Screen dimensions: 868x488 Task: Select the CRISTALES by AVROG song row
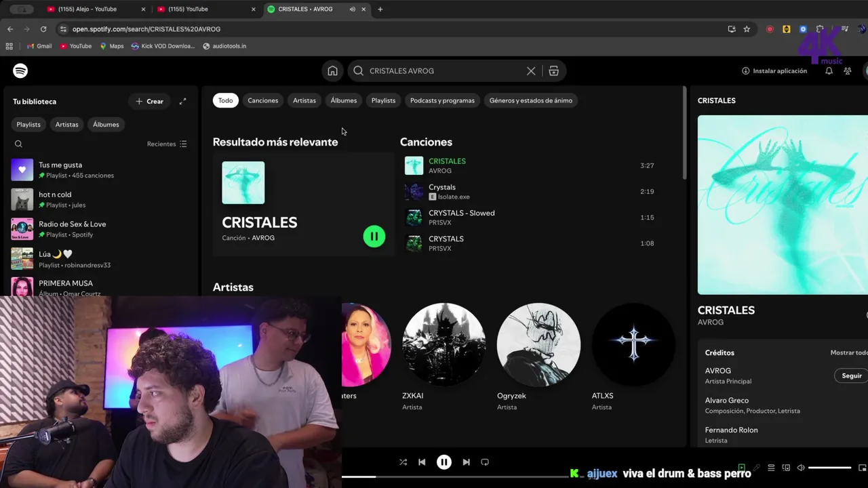point(530,165)
